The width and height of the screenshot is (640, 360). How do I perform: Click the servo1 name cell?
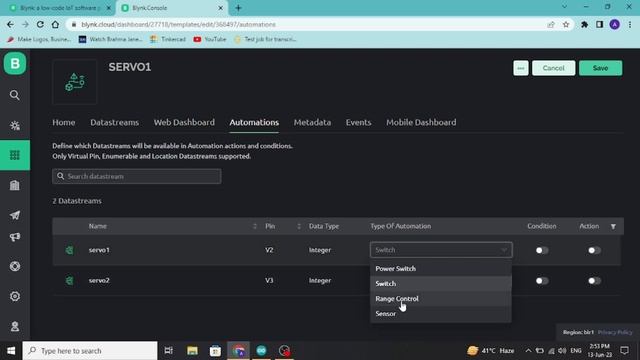pyautogui.click(x=99, y=250)
